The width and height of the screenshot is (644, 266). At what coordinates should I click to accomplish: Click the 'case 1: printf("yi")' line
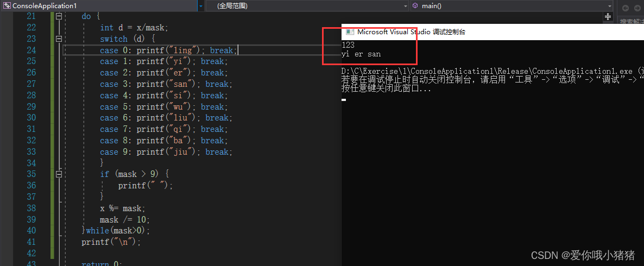click(x=164, y=61)
